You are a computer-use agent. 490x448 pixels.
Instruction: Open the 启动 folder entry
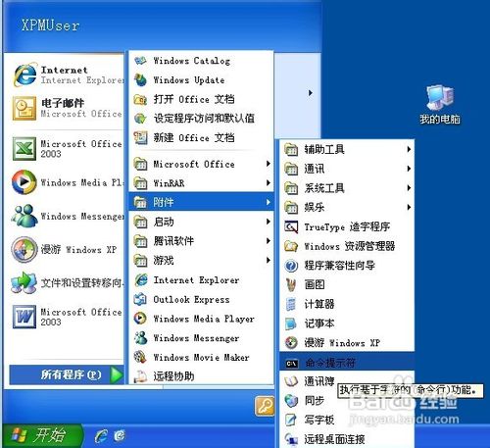point(202,222)
